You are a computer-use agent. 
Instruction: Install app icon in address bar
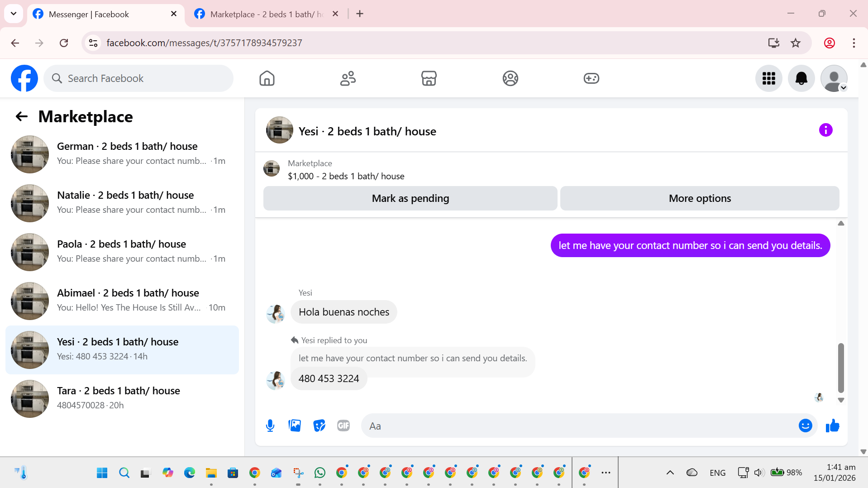(x=773, y=43)
